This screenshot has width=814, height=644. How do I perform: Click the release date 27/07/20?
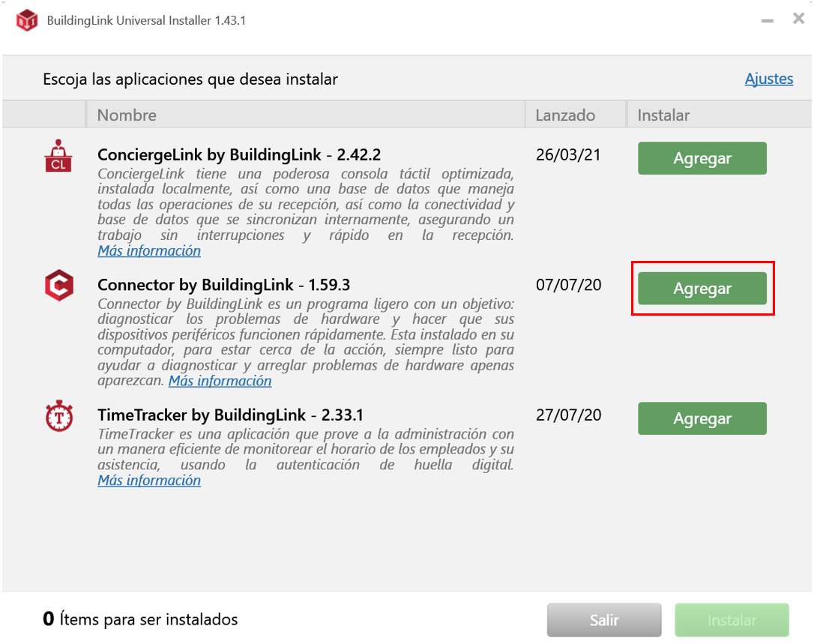(x=568, y=415)
